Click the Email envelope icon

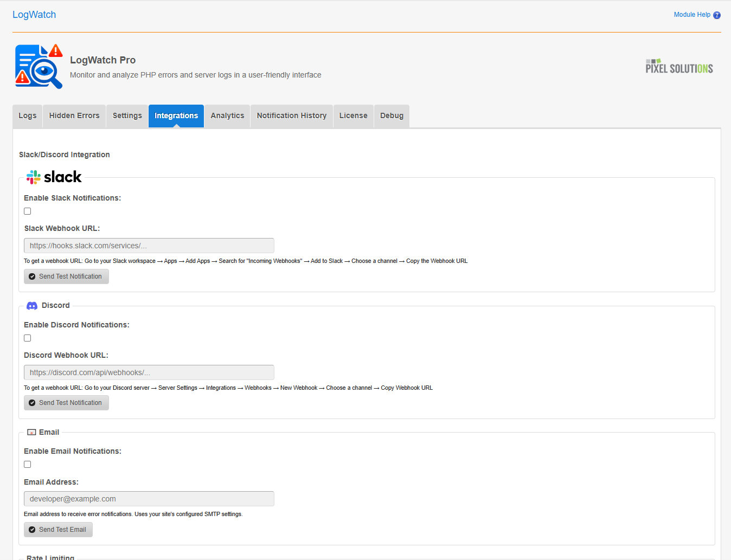tap(31, 432)
